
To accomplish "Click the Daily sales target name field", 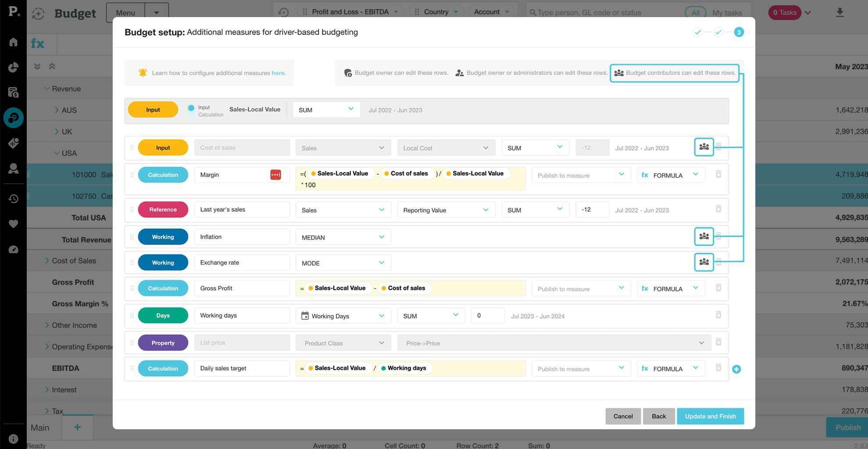I will 242,368.
